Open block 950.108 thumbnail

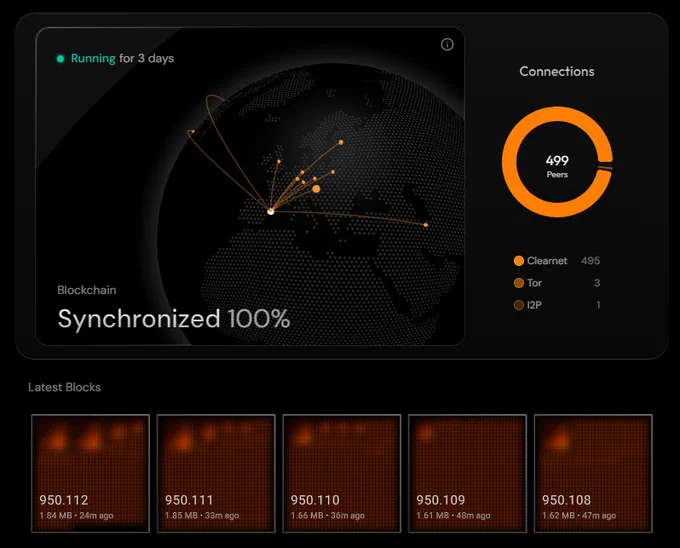pyautogui.click(x=593, y=473)
